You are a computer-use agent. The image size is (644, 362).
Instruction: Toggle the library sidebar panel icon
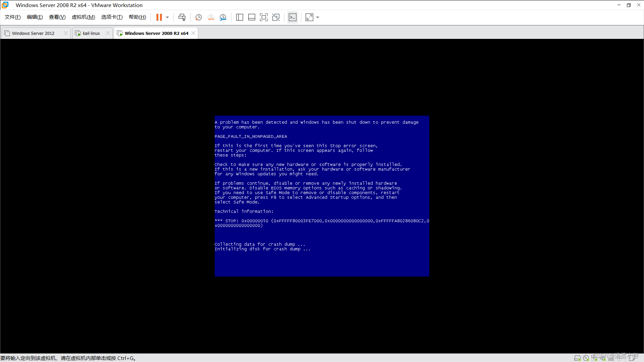click(x=239, y=17)
